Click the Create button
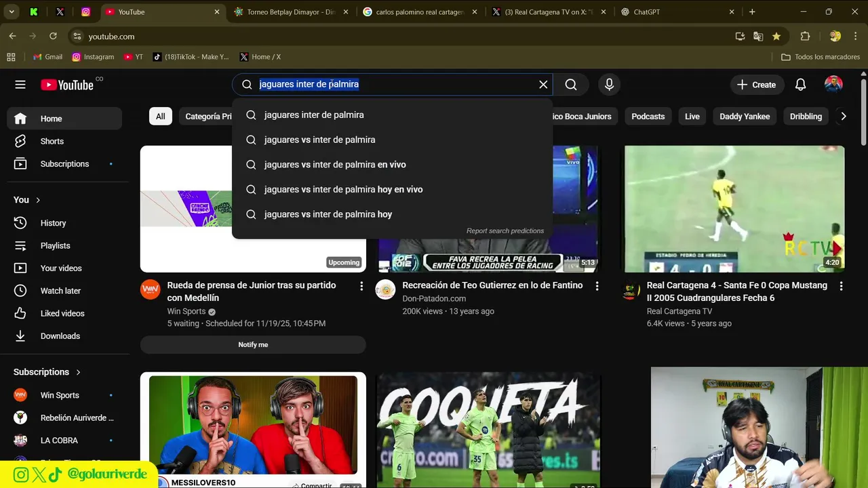The image size is (868, 488). click(x=757, y=85)
